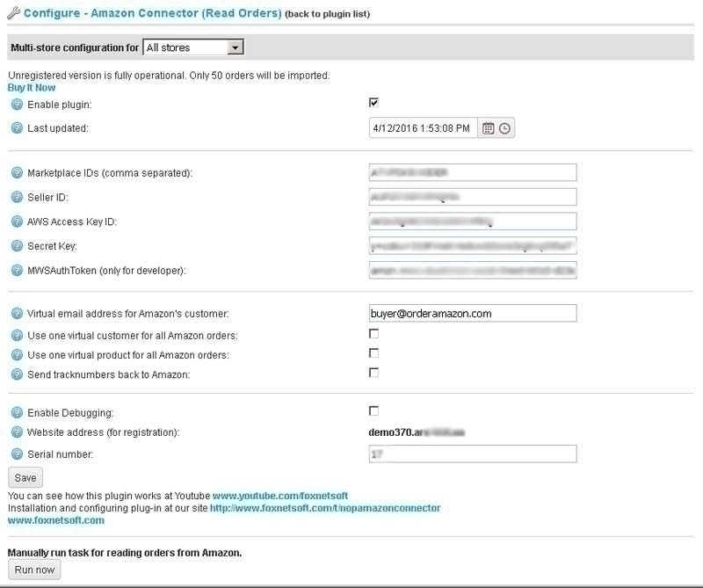The height and width of the screenshot is (588, 703).
Task: Click the Seller ID input field
Action: click(x=473, y=197)
